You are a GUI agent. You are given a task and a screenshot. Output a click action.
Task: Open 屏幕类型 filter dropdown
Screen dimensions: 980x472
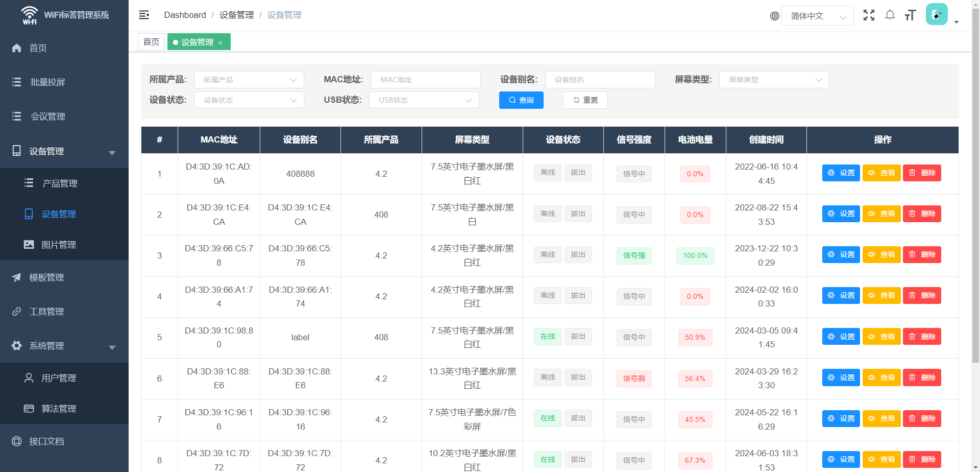774,80
